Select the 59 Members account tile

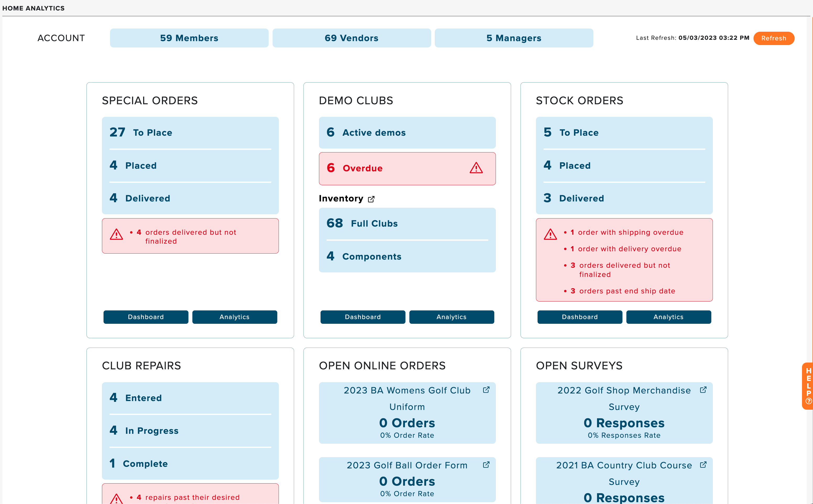189,38
